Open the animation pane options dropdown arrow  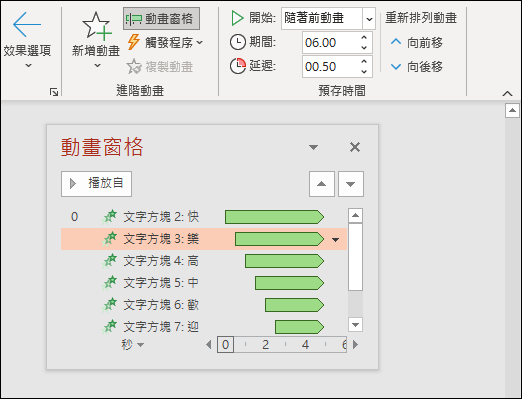pos(313,147)
